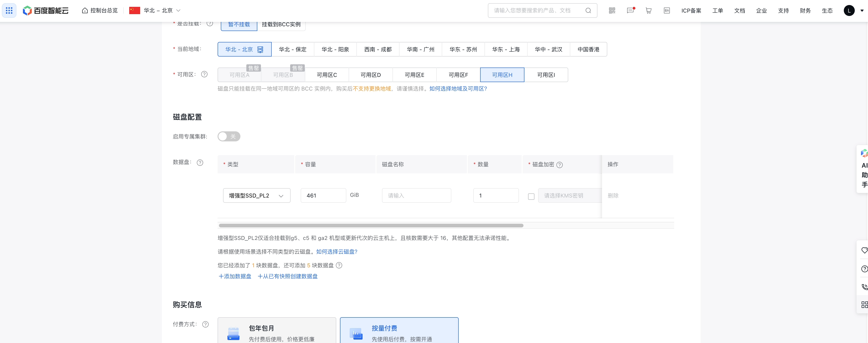Screen dimensions: 868x343
Task: Choose region 中国香港
Action: pyautogui.click(x=588, y=49)
